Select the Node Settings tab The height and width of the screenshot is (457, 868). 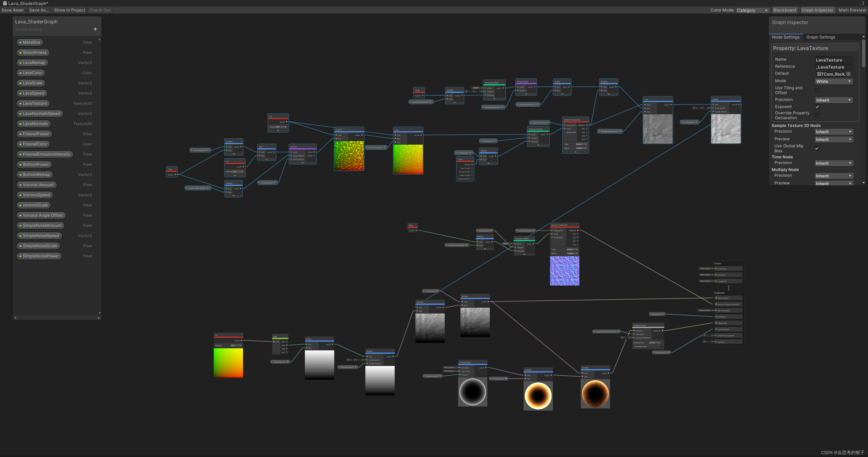[x=786, y=37]
